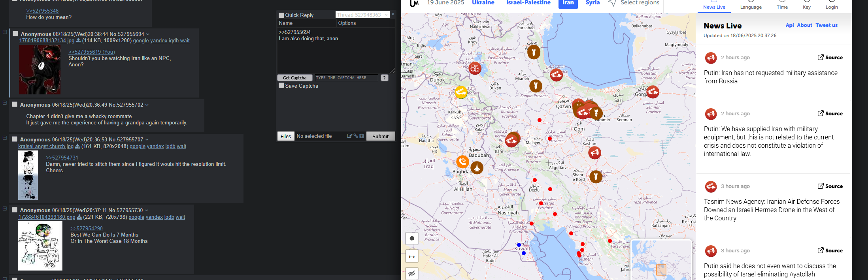Click Select regions option

[x=634, y=3]
